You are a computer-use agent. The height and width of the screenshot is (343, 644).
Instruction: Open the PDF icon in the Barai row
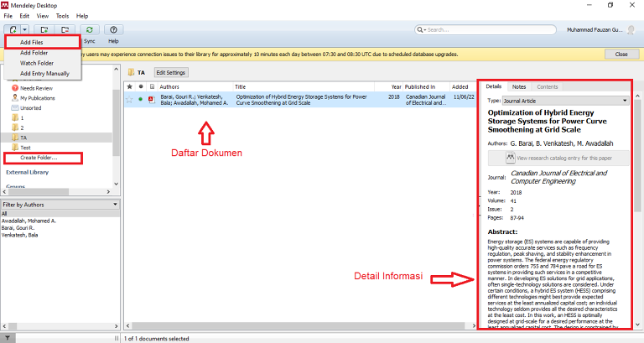point(152,100)
